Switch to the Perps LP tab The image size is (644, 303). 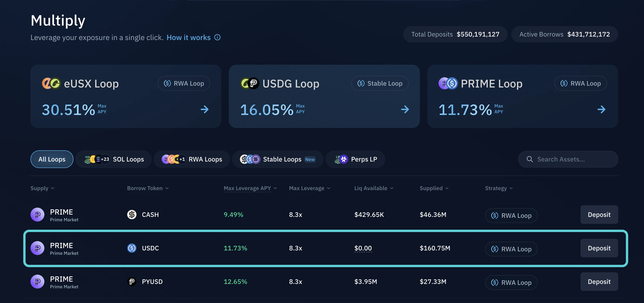click(x=355, y=159)
